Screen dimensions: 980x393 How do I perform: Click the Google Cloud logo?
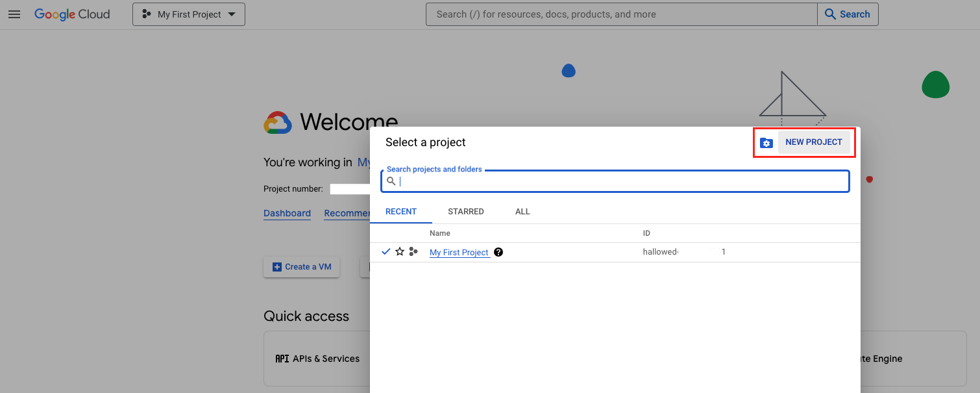coord(72,14)
